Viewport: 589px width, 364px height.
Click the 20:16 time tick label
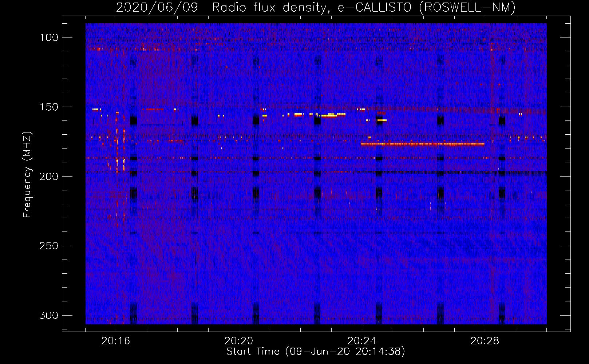tap(116, 341)
